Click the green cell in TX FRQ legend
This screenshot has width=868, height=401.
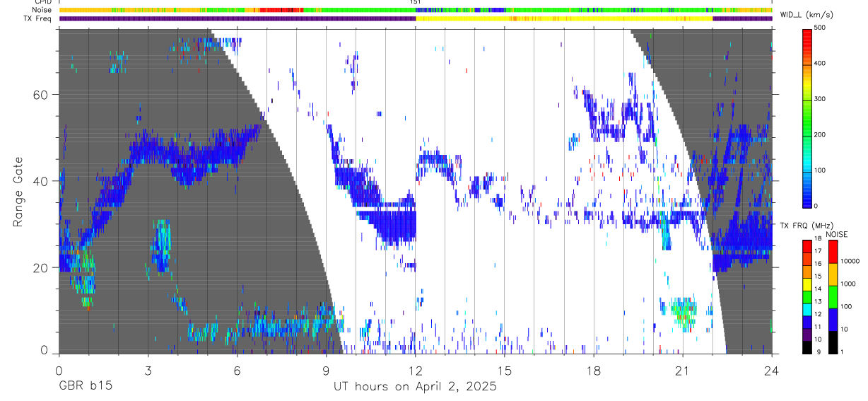coord(807,296)
